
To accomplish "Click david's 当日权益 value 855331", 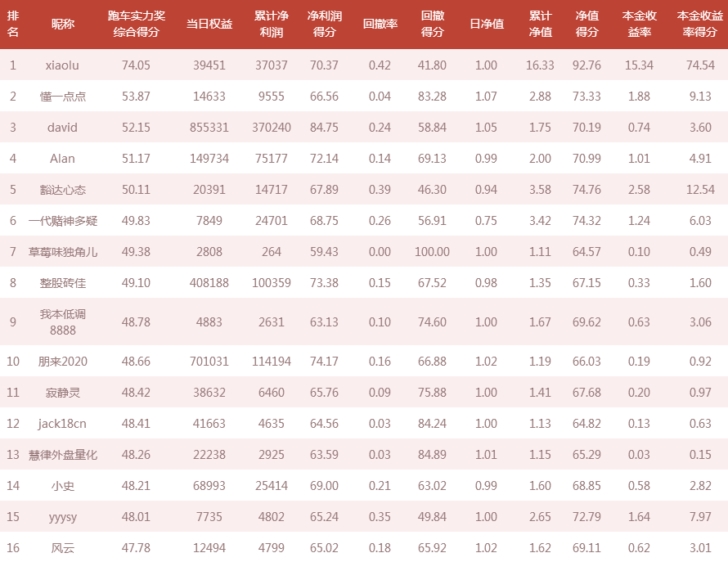I will pyautogui.click(x=209, y=128).
